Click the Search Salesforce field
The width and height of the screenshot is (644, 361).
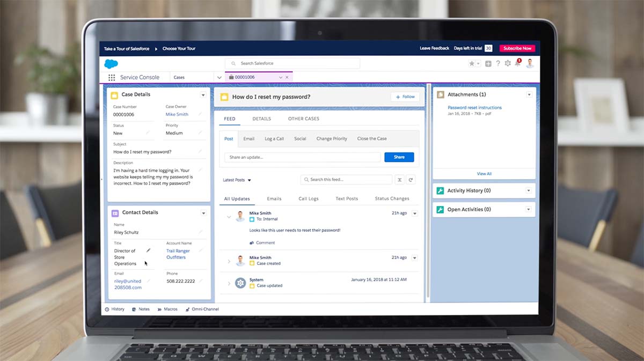(292, 63)
